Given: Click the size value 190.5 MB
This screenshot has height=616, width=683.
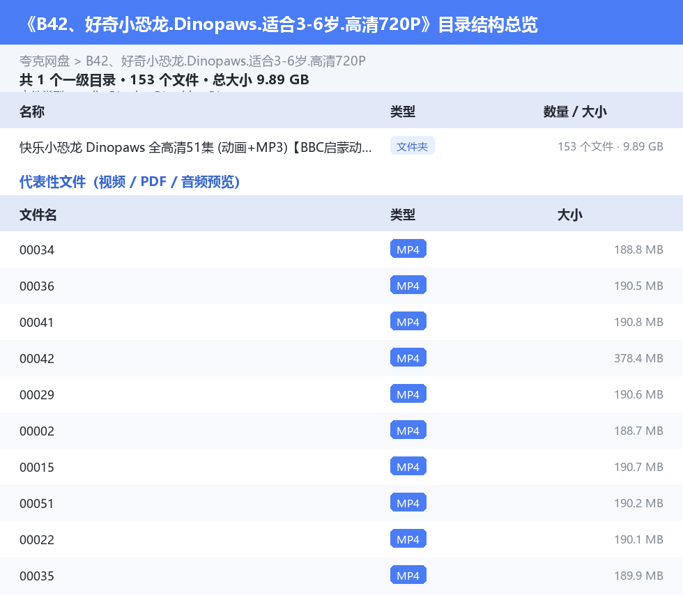Looking at the screenshot, I should point(638,286).
